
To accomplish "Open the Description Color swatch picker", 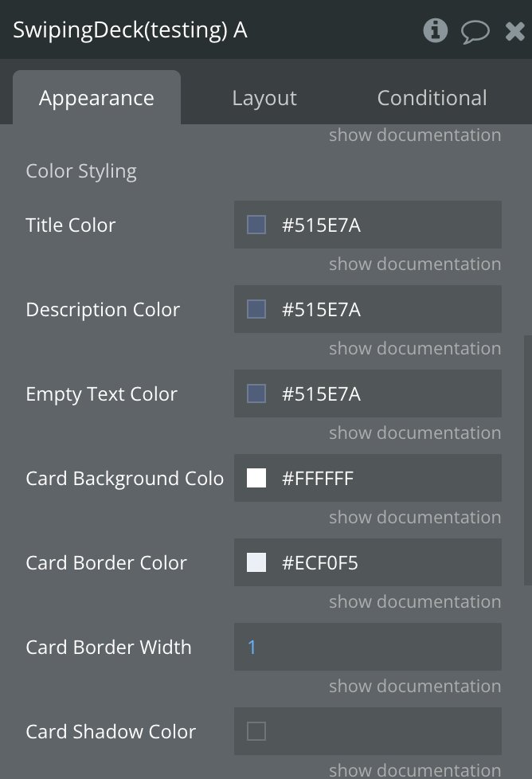I will tap(256, 310).
